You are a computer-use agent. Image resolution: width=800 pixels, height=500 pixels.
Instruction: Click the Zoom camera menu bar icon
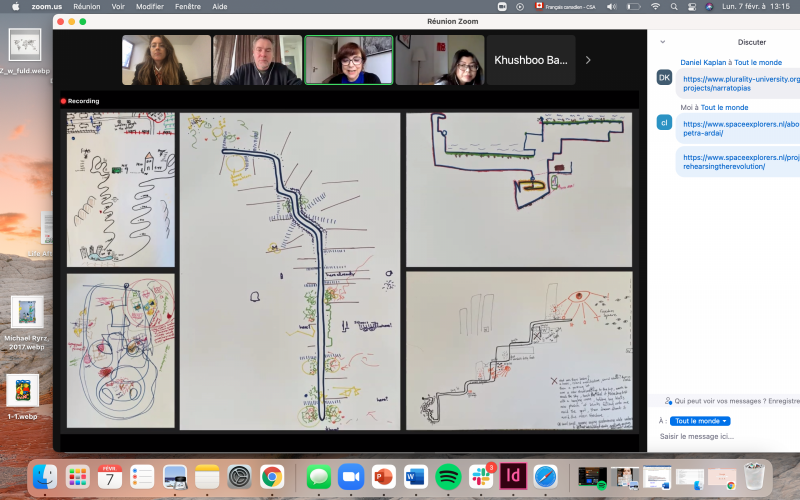(502, 7)
